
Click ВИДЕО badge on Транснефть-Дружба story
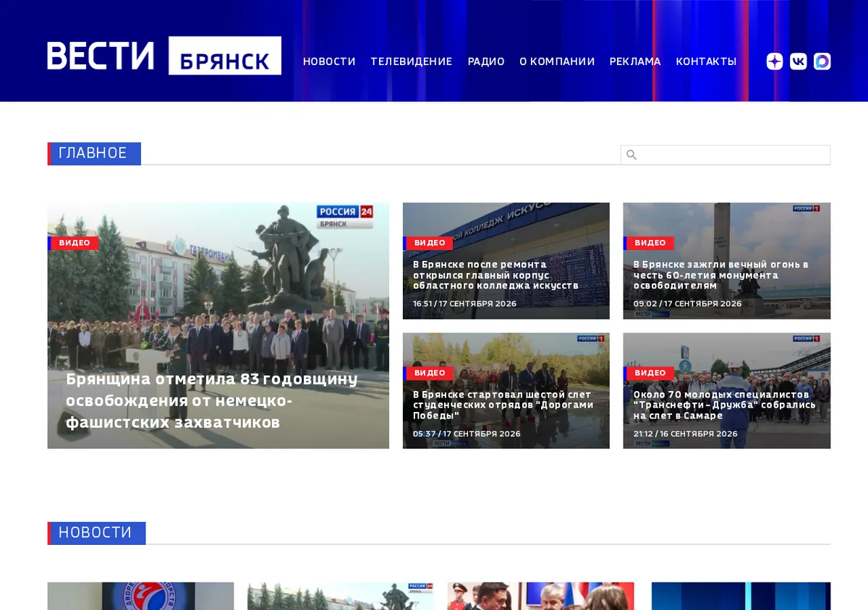point(649,373)
